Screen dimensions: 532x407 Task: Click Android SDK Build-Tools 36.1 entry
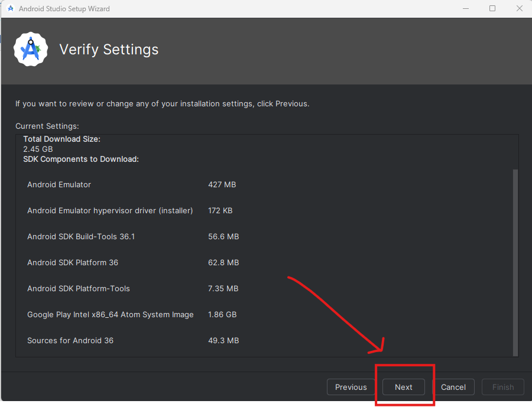pyautogui.click(x=81, y=237)
